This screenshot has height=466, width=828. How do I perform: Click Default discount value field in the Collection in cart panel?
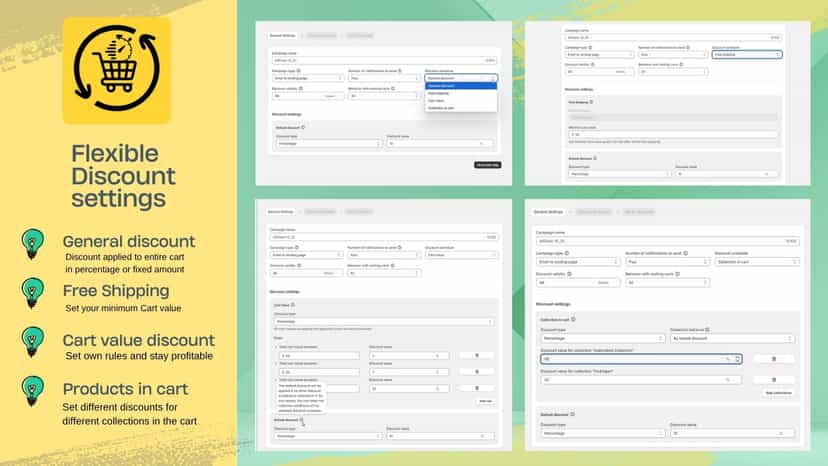click(x=732, y=433)
